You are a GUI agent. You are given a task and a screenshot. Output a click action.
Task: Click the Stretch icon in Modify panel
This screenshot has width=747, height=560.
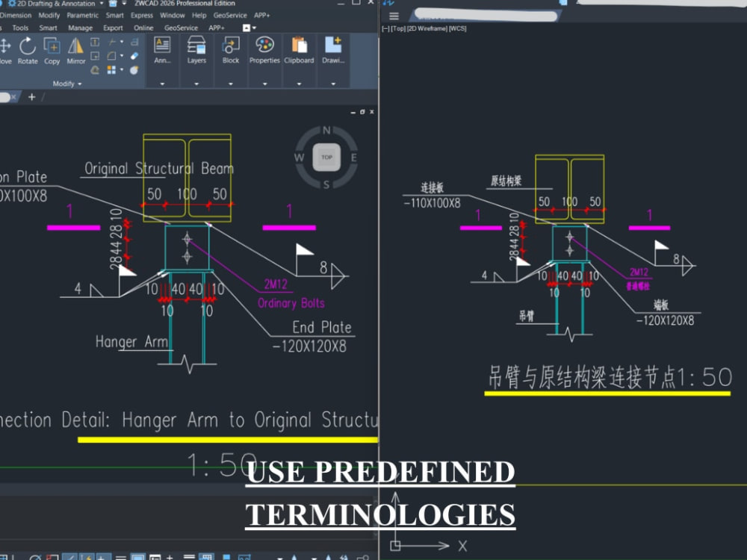point(95,42)
